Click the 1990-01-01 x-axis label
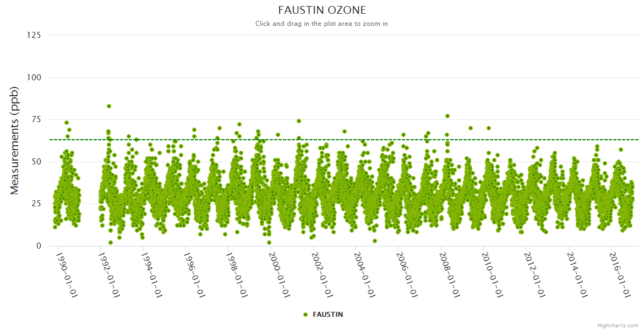 coord(67,275)
